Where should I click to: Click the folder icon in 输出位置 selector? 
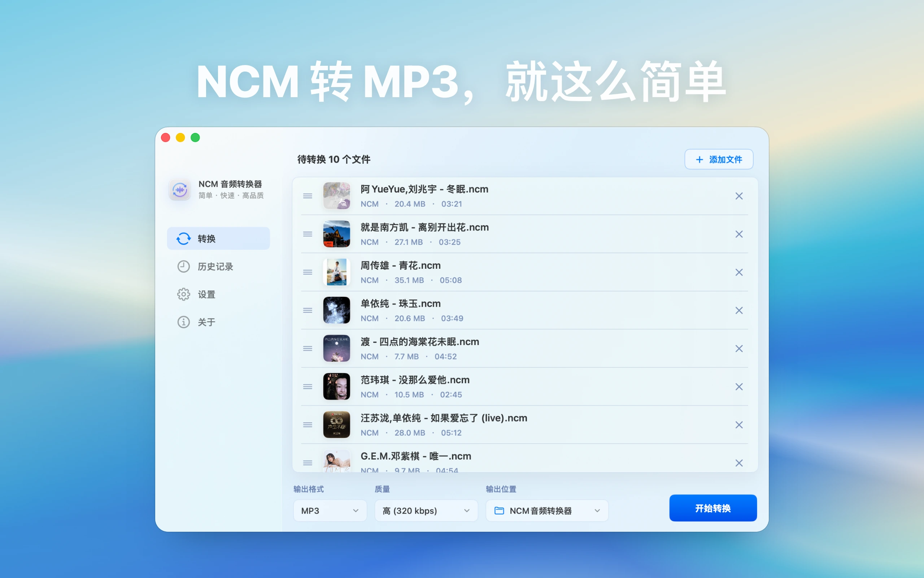499,511
